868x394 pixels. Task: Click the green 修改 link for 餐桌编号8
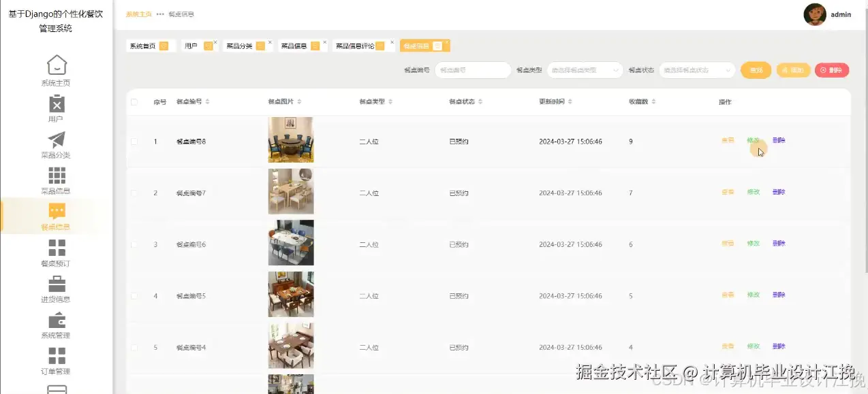coord(753,141)
